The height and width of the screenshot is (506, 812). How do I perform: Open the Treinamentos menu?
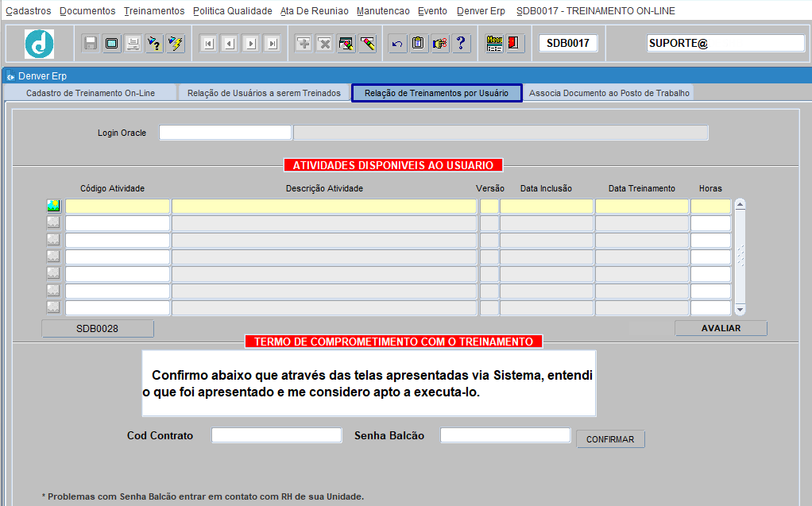(154, 11)
